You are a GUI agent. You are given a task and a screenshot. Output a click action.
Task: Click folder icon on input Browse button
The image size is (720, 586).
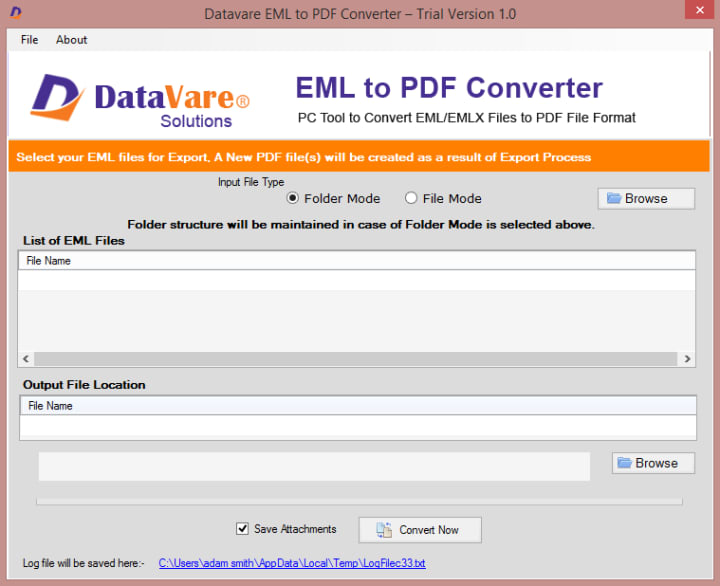614,198
